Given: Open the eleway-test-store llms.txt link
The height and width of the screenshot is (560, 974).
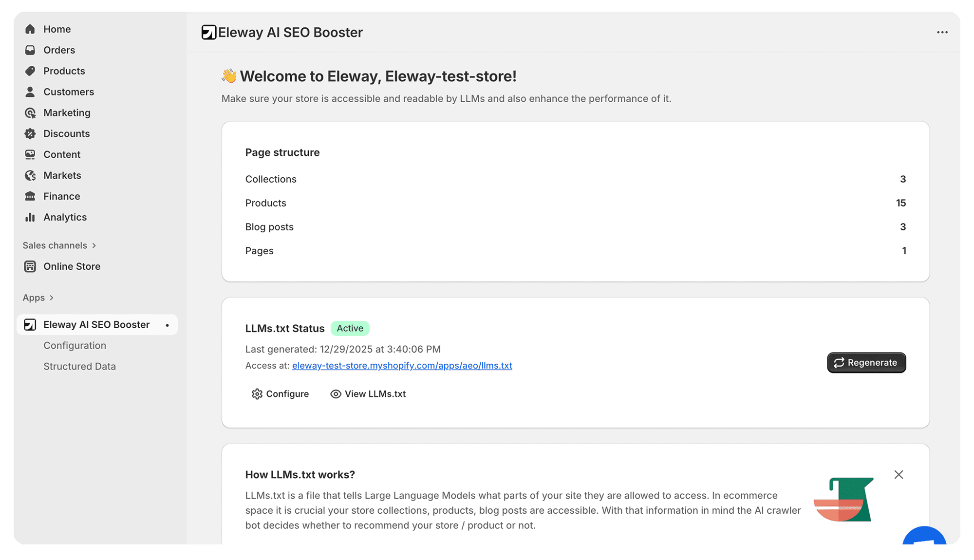Looking at the screenshot, I should [402, 366].
